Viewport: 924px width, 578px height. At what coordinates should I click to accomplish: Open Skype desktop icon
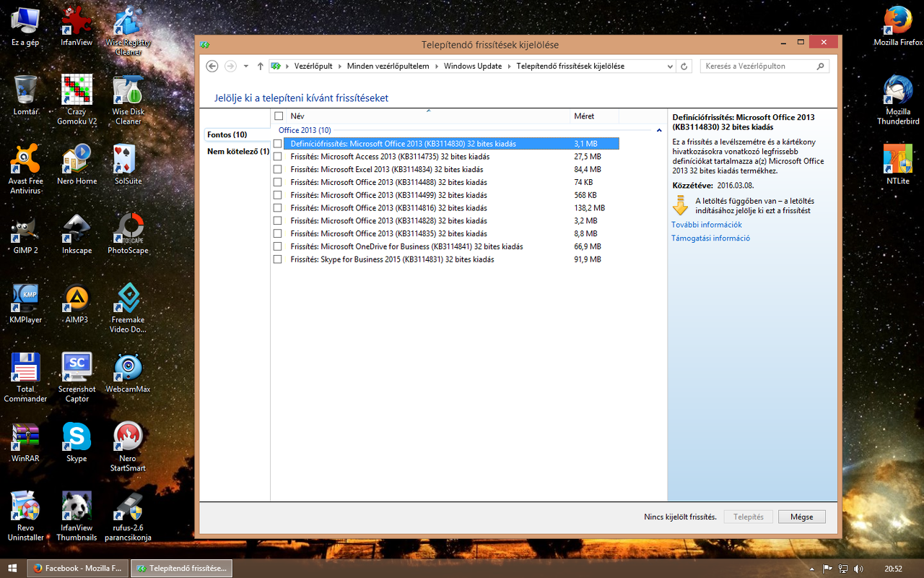point(77,442)
